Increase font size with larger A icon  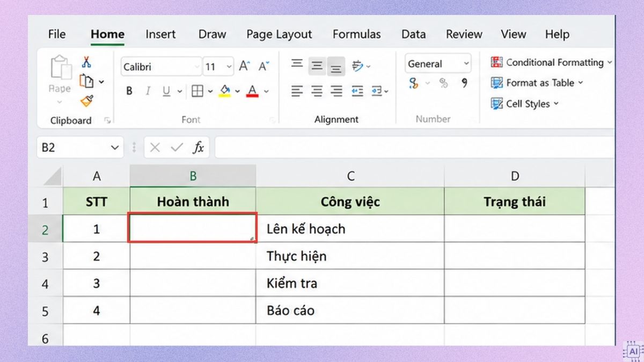[245, 66]
